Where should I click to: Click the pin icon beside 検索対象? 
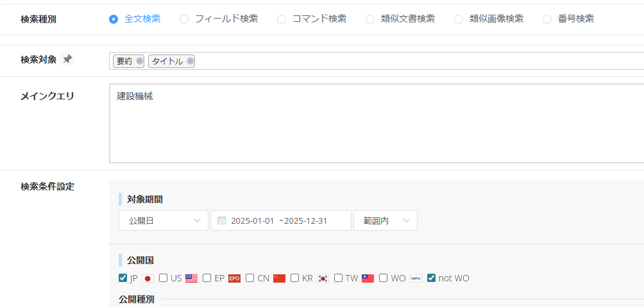(x=67, y=60)
